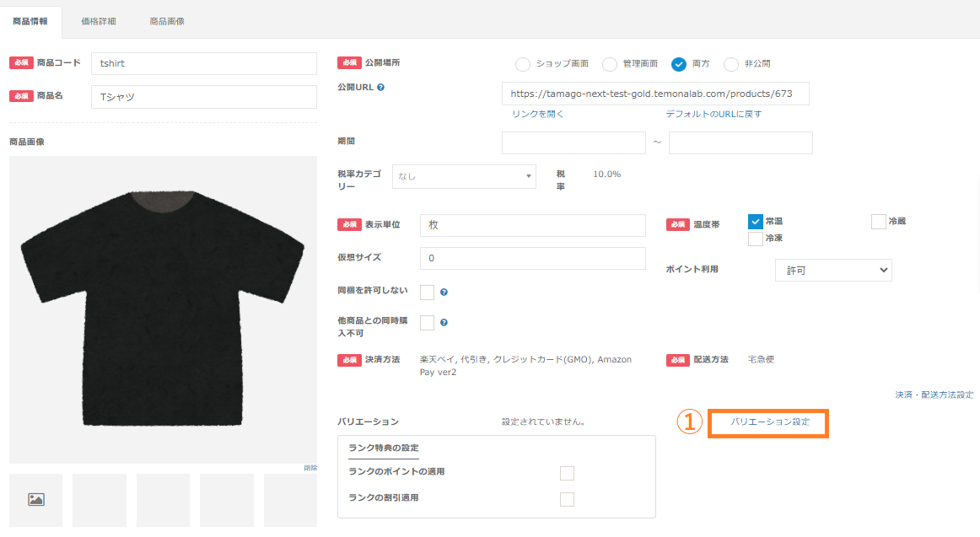Click the 期間 end date field
The width and height of the screenshot is (980, 537).
coord(740,142)
